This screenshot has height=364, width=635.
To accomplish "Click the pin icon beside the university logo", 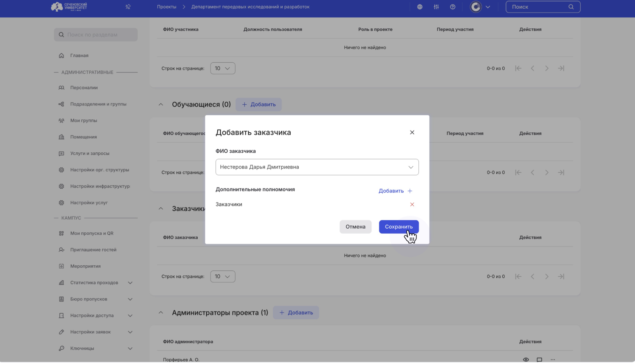I will click(128, 6).
